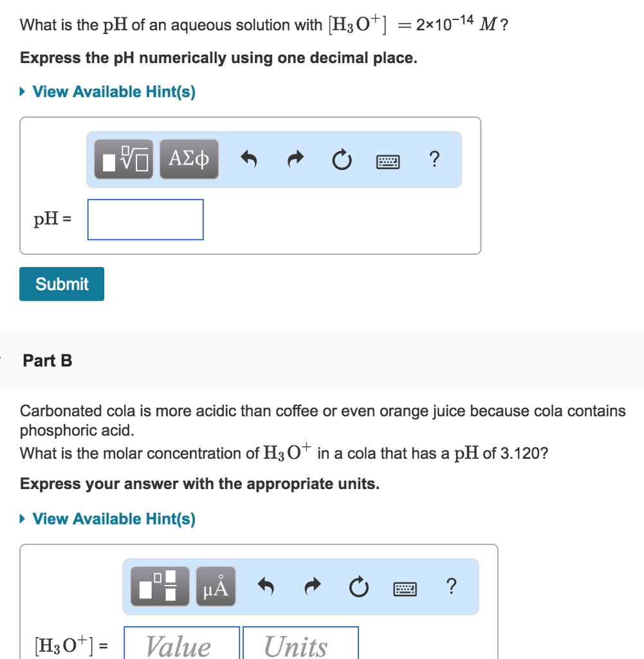This screenshot has width=644, height=659.
Task: Expand View Available Hint(s) for the pH question
Action: [113, 91]
